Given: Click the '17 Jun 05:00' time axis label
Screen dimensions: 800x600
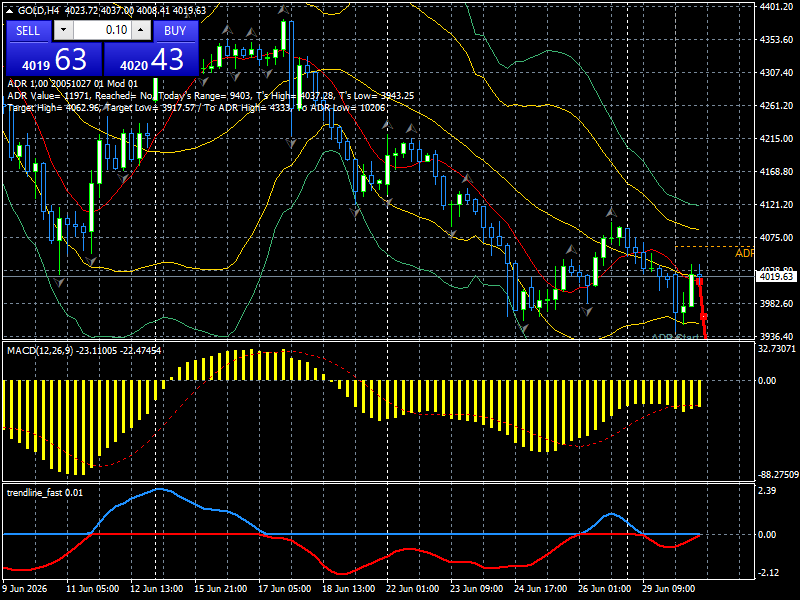Looking at the screenshot, I should point(285,589).
